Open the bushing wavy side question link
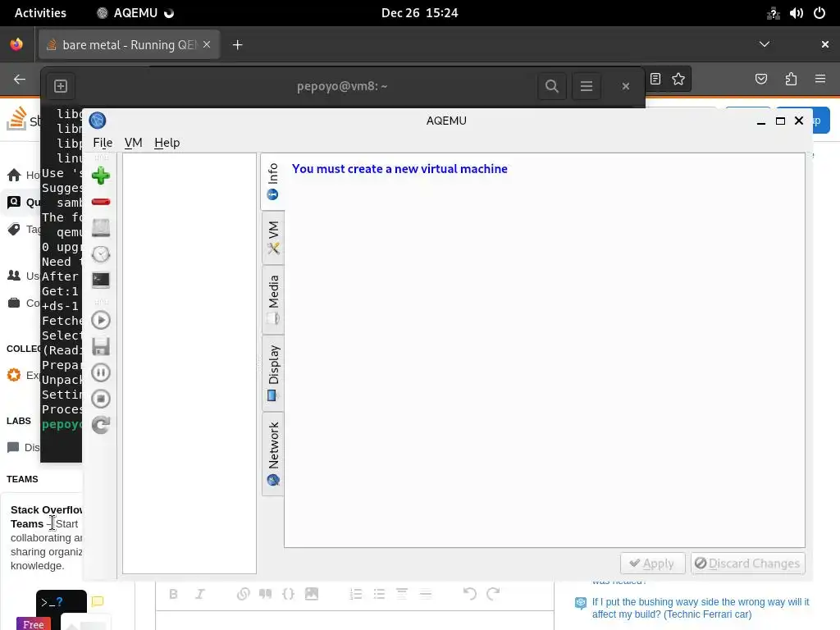840x630 pixels. pyautogui.click(x=701, y=608)
